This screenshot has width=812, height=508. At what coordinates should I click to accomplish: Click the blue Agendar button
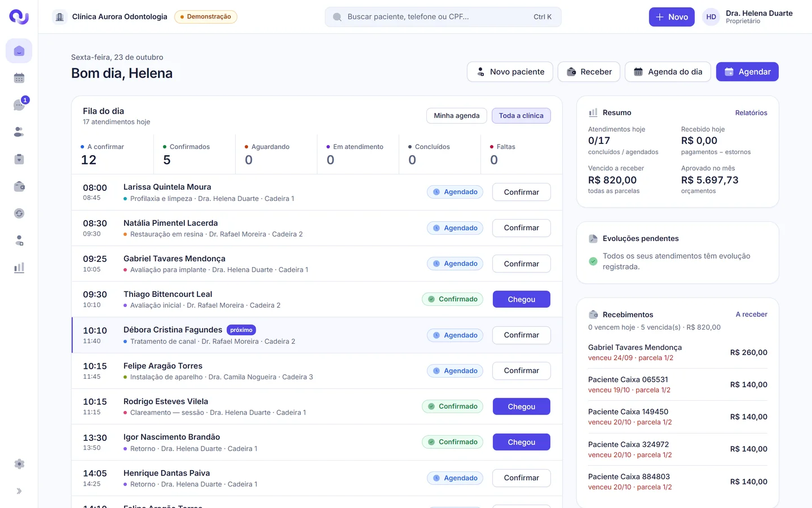(x=747, y=72)
